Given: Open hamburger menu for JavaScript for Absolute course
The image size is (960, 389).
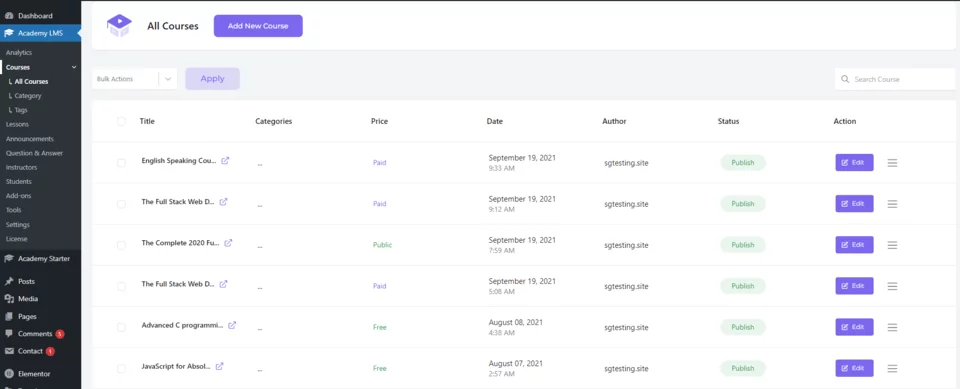Looking at the screenshot, I should [892, 368].
